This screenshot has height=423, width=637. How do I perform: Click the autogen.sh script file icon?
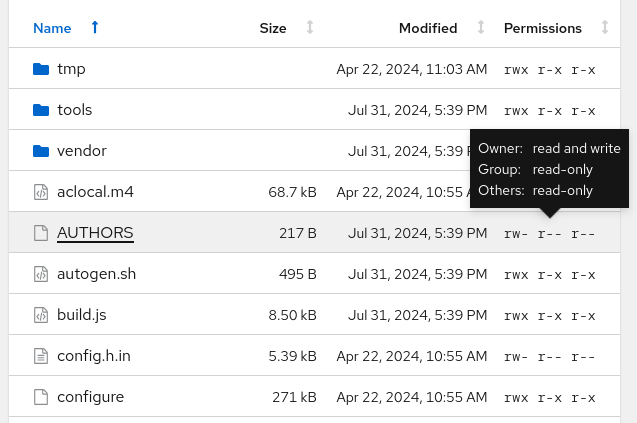click(x=41, y=274)
